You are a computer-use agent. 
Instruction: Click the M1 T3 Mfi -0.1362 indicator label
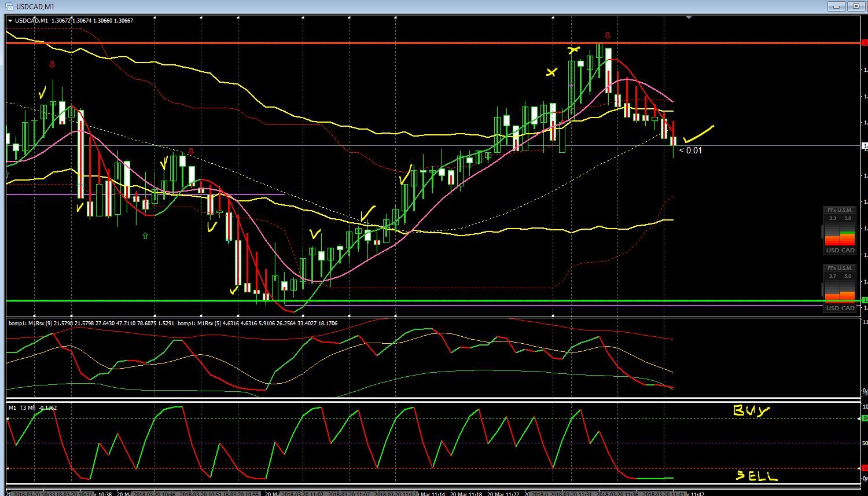[x=33, y=407]
